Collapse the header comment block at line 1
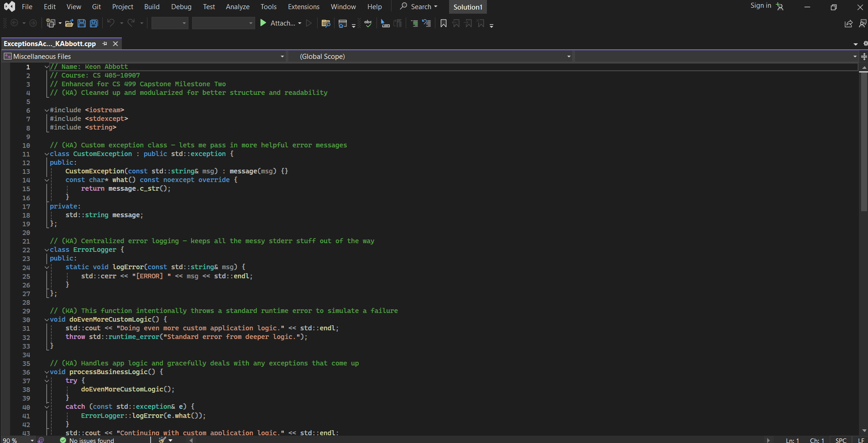This screenshot has height=443, width=868. [x=47, y=67]
